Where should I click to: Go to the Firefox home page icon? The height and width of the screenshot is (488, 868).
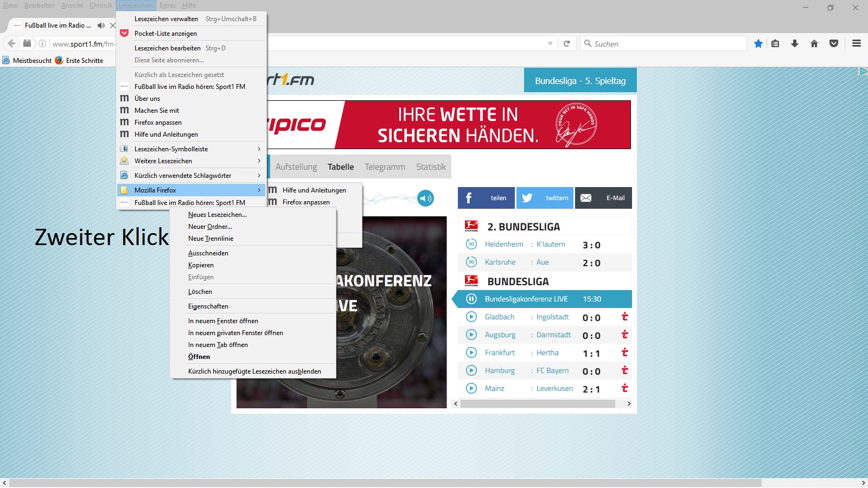coord(814,43)
